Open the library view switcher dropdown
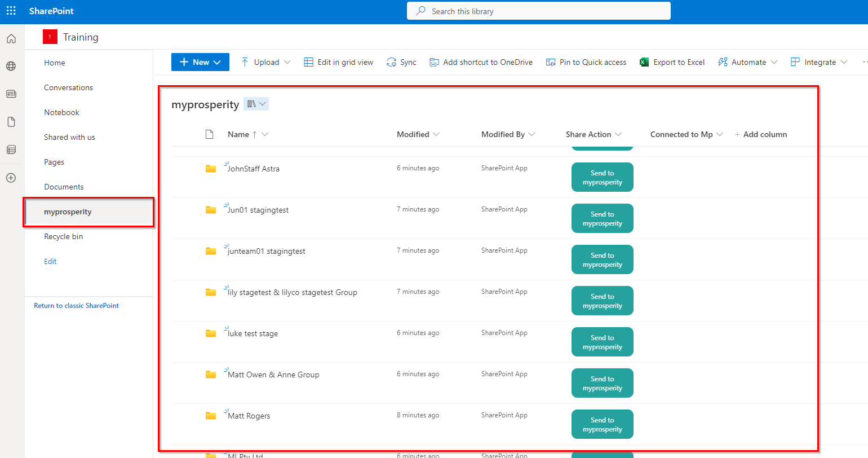Screen dimensions: 868x458 click(256, 104)
